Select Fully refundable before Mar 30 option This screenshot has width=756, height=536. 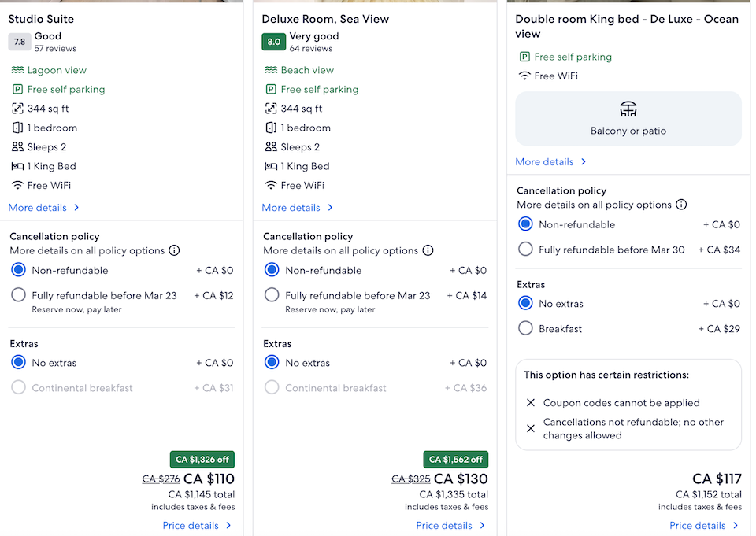coord(525,250)
